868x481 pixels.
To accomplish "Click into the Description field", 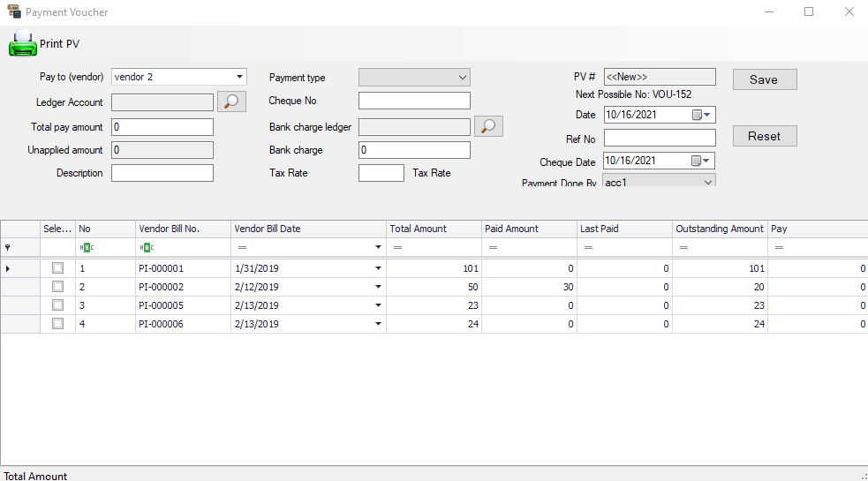I will (162, 173).
